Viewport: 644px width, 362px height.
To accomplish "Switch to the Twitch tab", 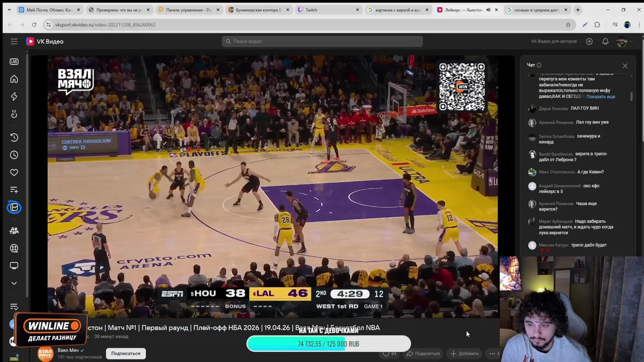I will click(328, 10).
